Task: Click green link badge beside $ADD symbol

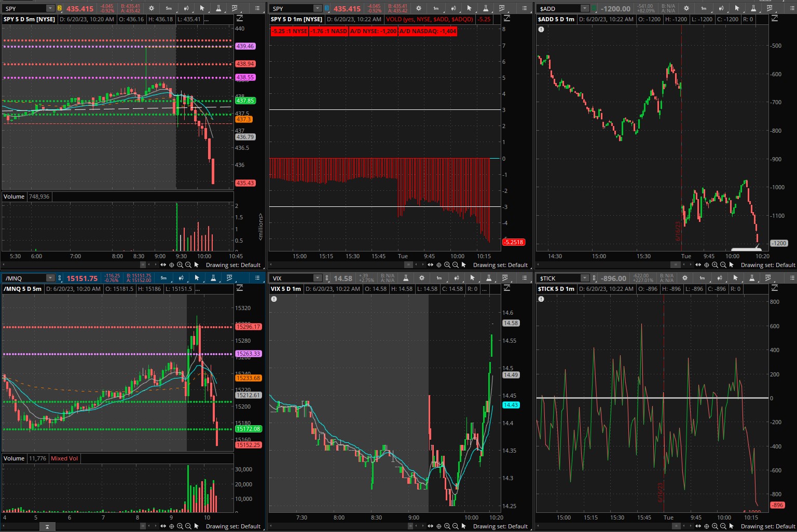Action: click(594, 8)
